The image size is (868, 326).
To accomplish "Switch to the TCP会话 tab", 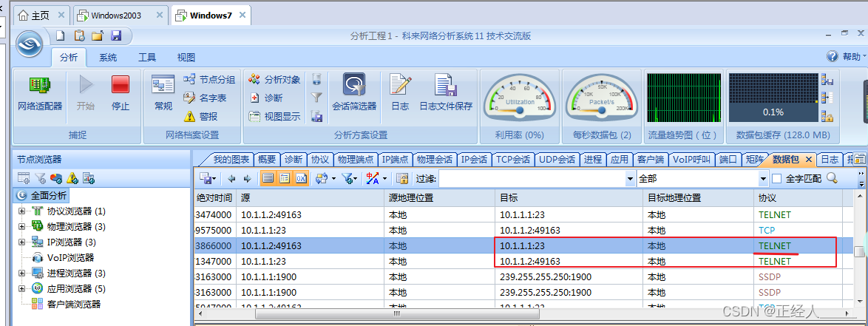I will 512,160.
